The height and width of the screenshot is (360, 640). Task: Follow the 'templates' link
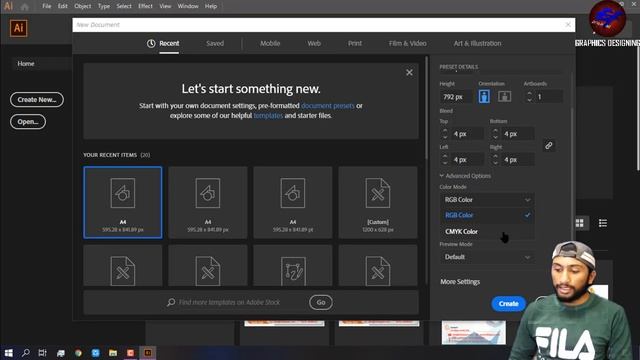(268, 116)
